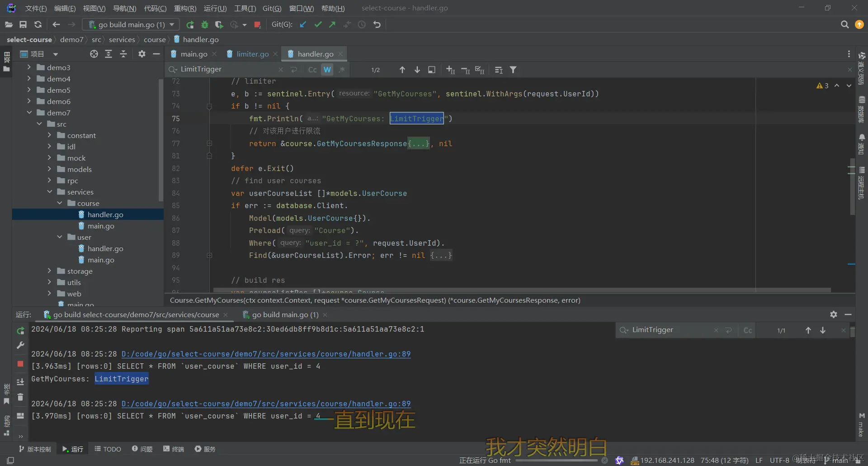Viewport: 868px width, 466px height.
Task: Open first handler.go:89 link in console
Action: 266,354
